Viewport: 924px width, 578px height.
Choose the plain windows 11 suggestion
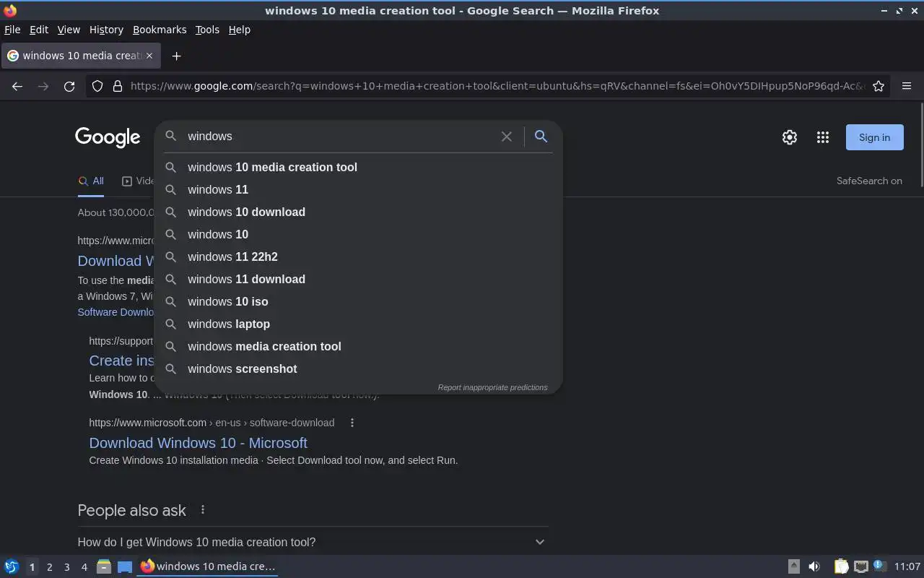359,189
